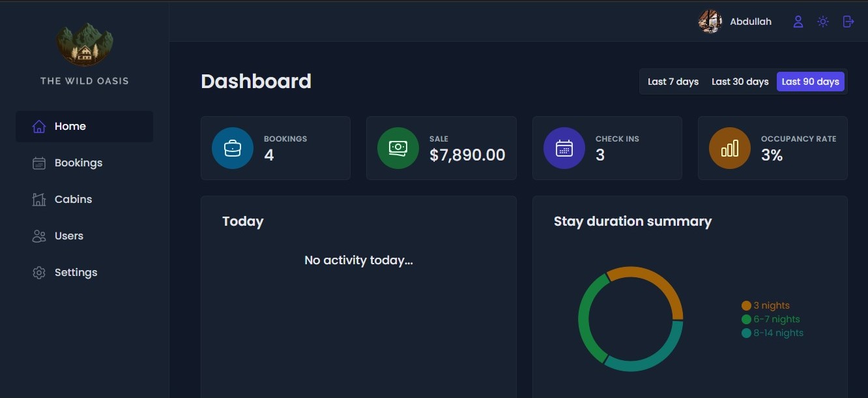Select the Last 90 days filter
This screenshot has width=868, height=398.
[810, 82]
